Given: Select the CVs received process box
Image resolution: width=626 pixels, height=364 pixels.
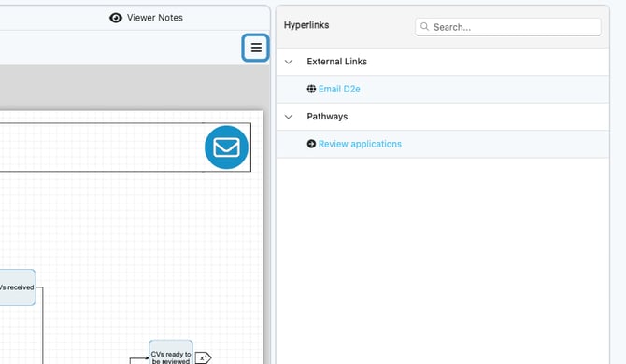Looking at the screenshot, I should pos(17,287).
